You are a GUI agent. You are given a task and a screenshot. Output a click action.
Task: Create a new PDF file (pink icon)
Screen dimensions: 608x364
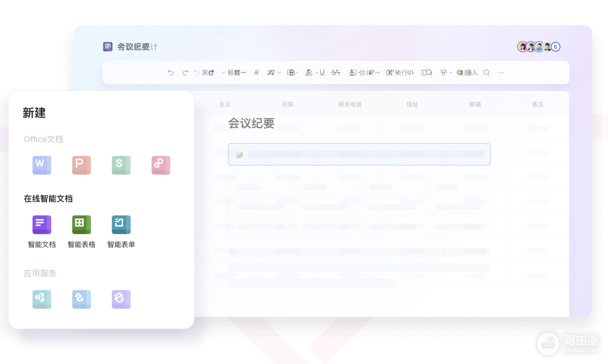pos(161,165)
